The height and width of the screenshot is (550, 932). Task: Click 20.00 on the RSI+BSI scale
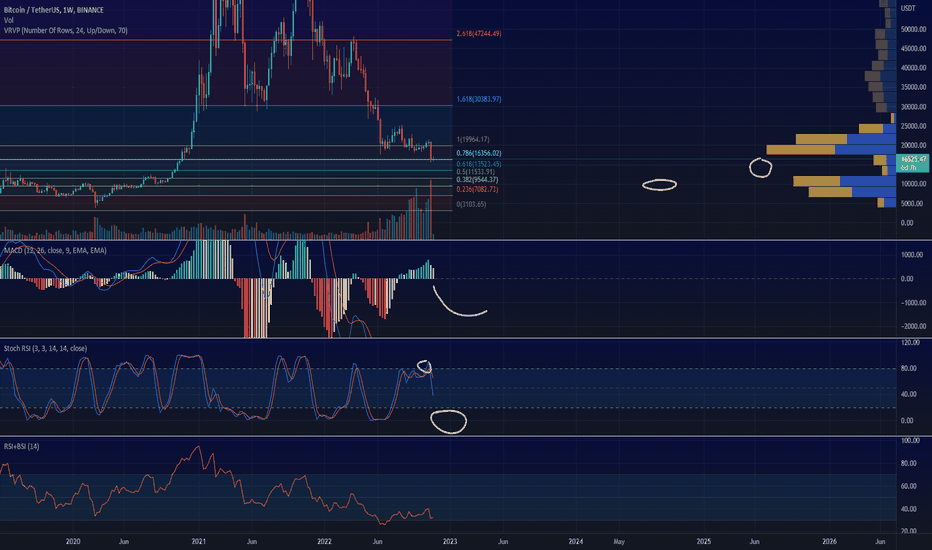click(x=909, y=531)
